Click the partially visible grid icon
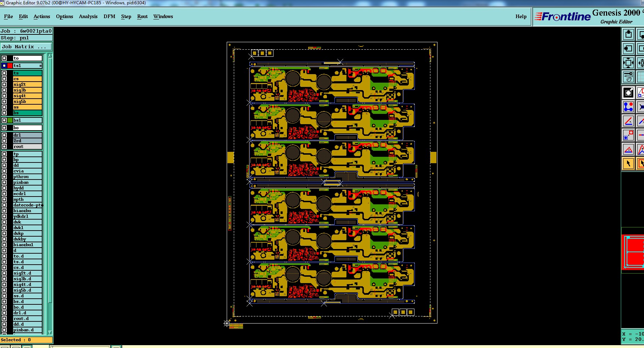The image size is (644, 348). [x=640, y=77]
